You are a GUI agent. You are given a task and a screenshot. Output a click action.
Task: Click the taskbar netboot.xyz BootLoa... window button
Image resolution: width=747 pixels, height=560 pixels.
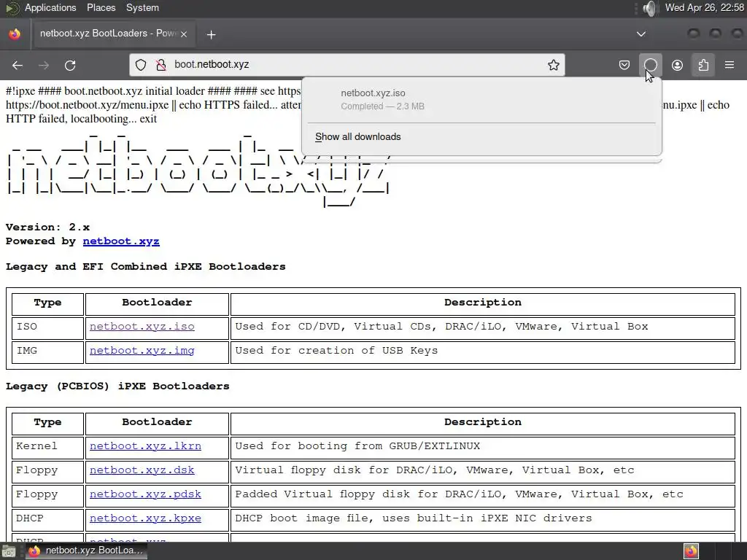[86, 551]
